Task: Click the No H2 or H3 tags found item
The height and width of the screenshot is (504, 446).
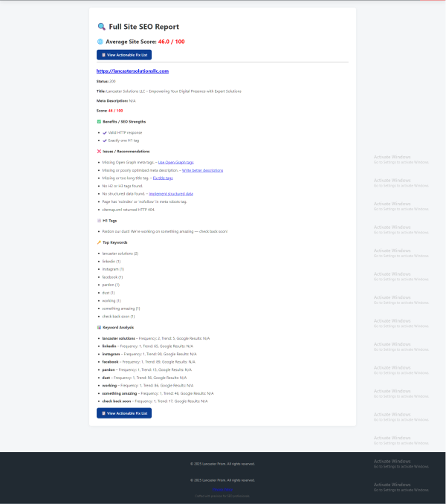Action: tap(123, 186)
